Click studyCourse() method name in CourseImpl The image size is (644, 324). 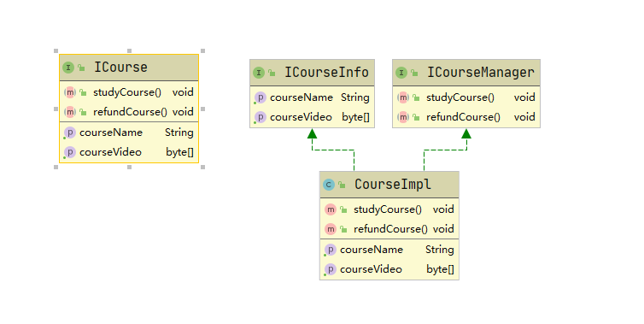tap(387, 209)
